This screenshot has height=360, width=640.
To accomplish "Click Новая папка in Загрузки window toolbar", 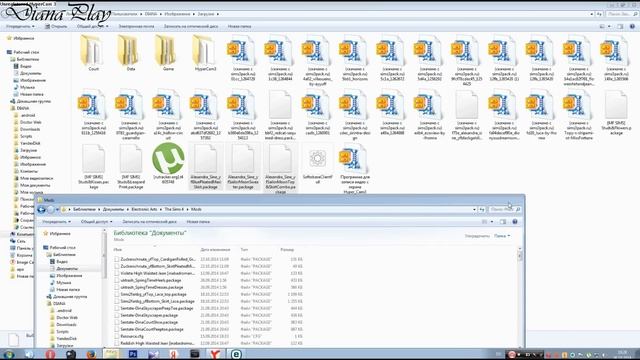I will tap(239, 27).
